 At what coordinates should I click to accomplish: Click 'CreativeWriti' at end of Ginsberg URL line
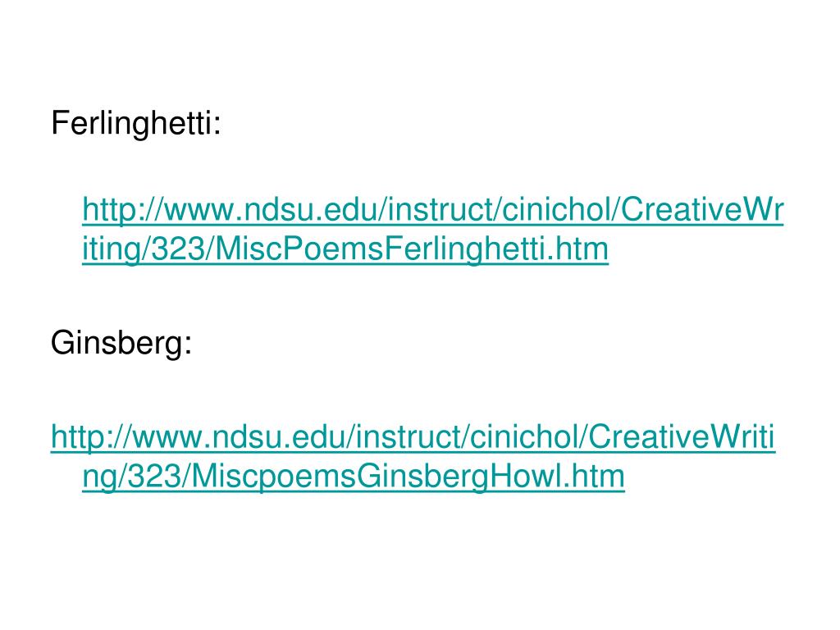(682, 437)
